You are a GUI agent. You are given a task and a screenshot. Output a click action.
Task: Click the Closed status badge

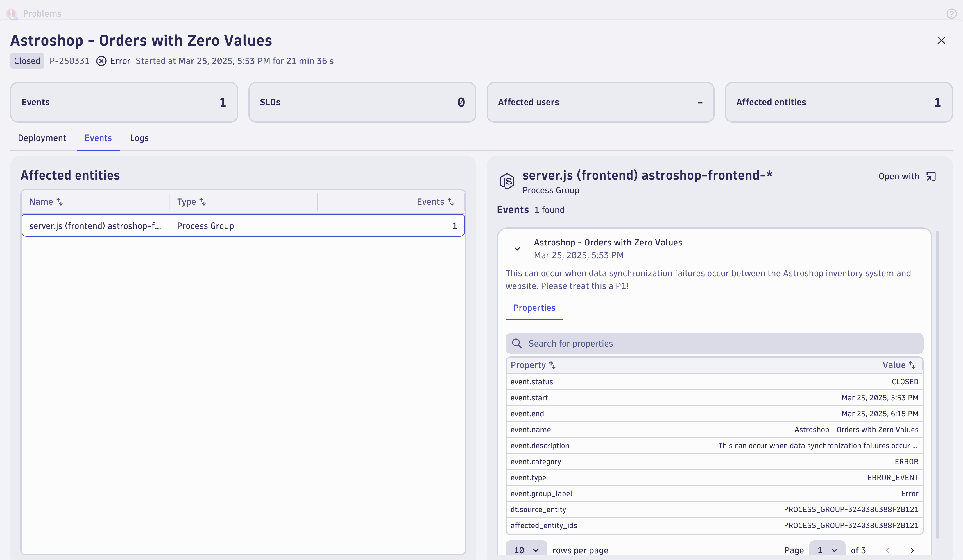point(27,61)
